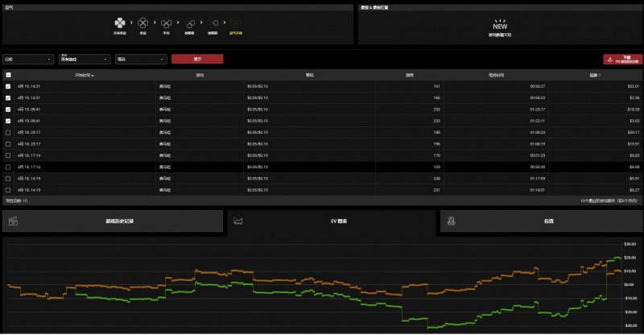Check the first 4月 18, 23:17 session row
This screenshot has width=644, height=335.
8,132
